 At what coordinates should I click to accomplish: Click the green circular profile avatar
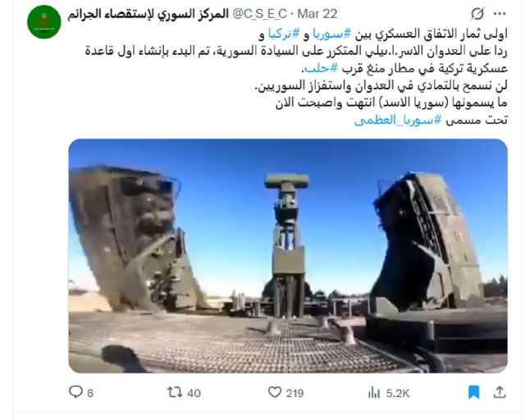click(43, 22)
